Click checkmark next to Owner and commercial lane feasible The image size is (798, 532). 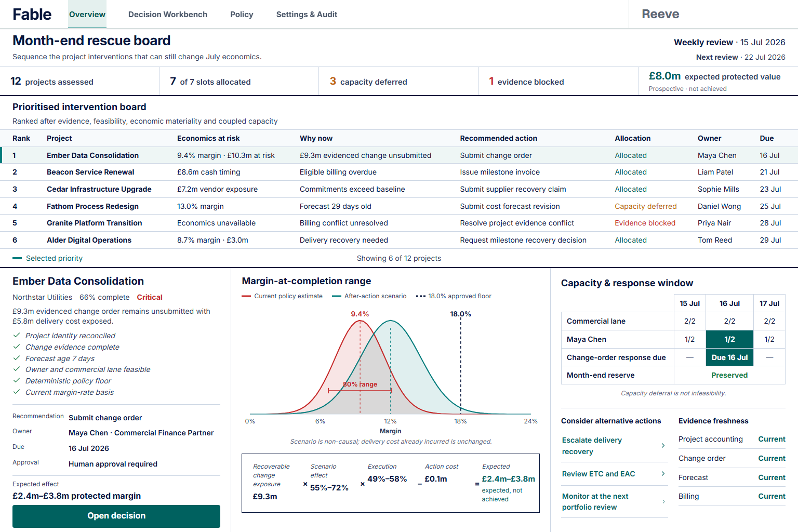click(x=17, y=369)
